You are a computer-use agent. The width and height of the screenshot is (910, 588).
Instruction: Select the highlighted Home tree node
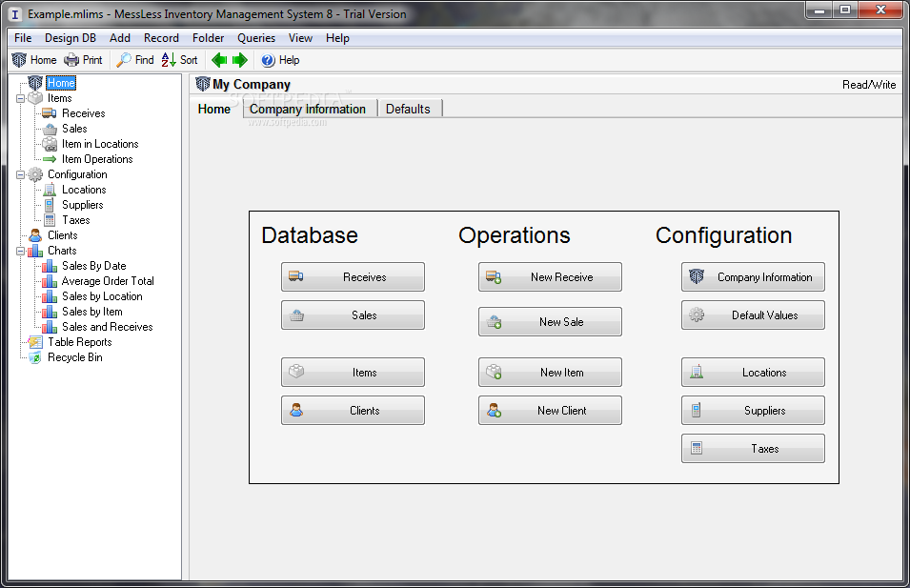(x=61, y=83)
